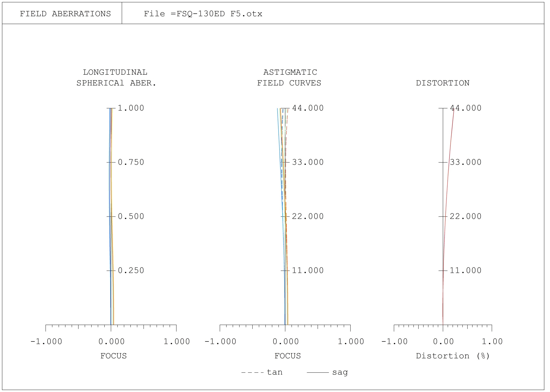
Task: Click the 0.250 tick label on spherical plot
Action: click(131, 270)
